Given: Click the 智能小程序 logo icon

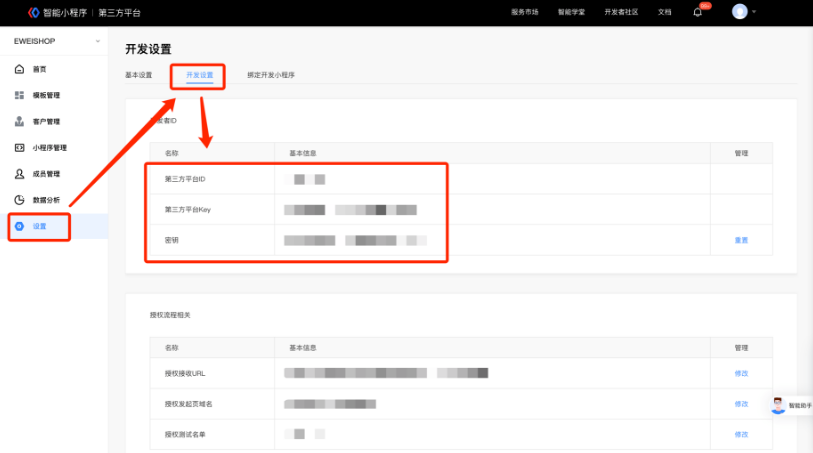Looking at the screenshot, I should (x=34, y=12).
